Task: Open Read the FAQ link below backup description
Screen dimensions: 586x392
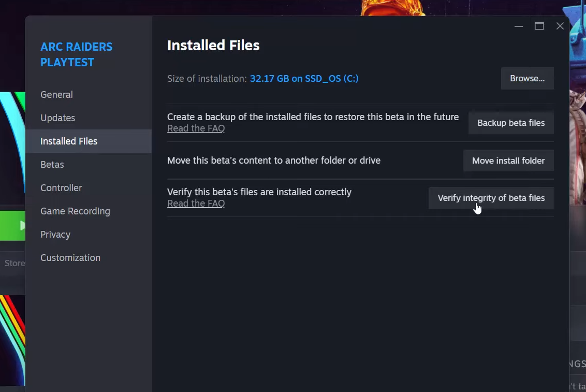Action: (x=196, y=128)
